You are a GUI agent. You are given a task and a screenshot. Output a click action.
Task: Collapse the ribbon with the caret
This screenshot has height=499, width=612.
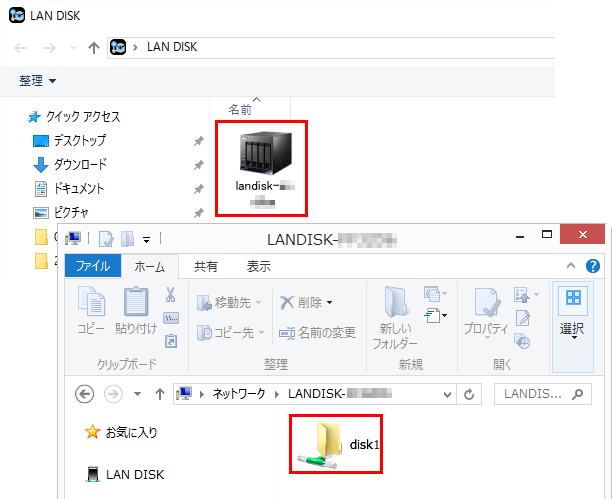coord(571,266)
